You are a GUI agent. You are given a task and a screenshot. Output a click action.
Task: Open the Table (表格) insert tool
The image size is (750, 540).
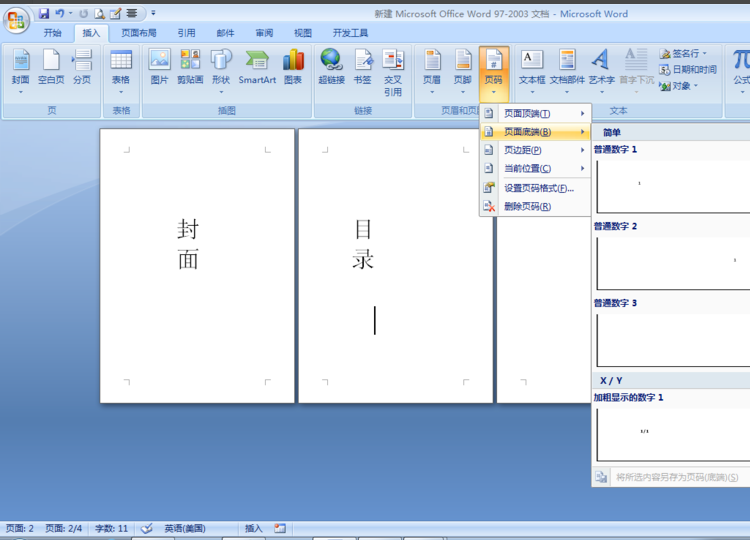pyautogui.click(x=121, y=72)
